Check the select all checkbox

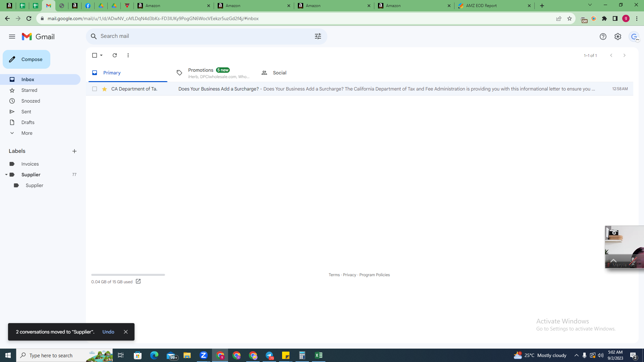tap(95, 55)
